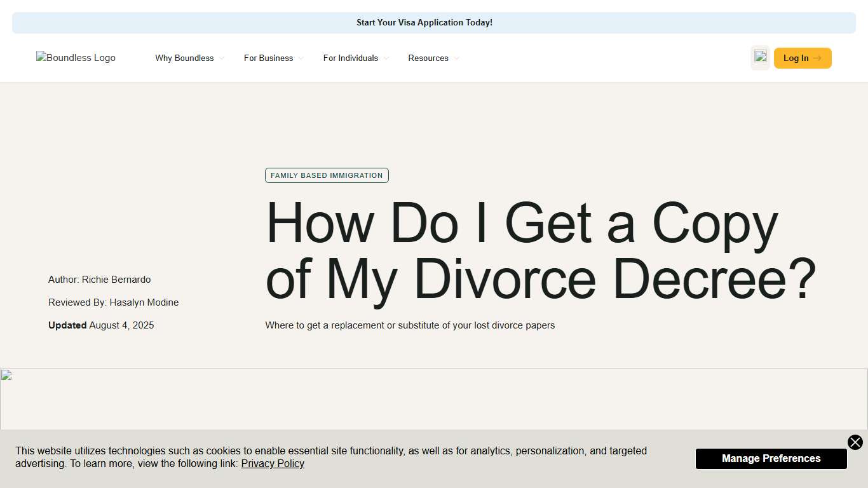Select the FAMILY BASED IMMIGRATION category tag

[327, 175]
